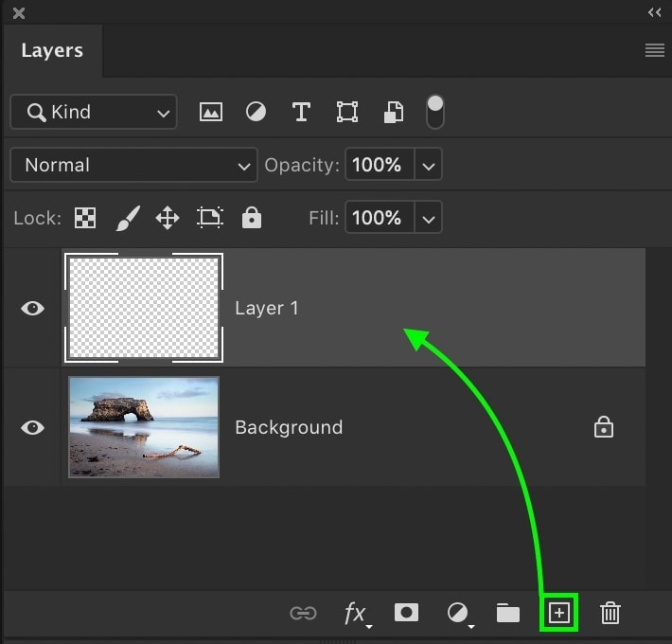Click Lock all padlock icon
The height and width of the screenshot is (644, 672).
(x=252, y=218)
